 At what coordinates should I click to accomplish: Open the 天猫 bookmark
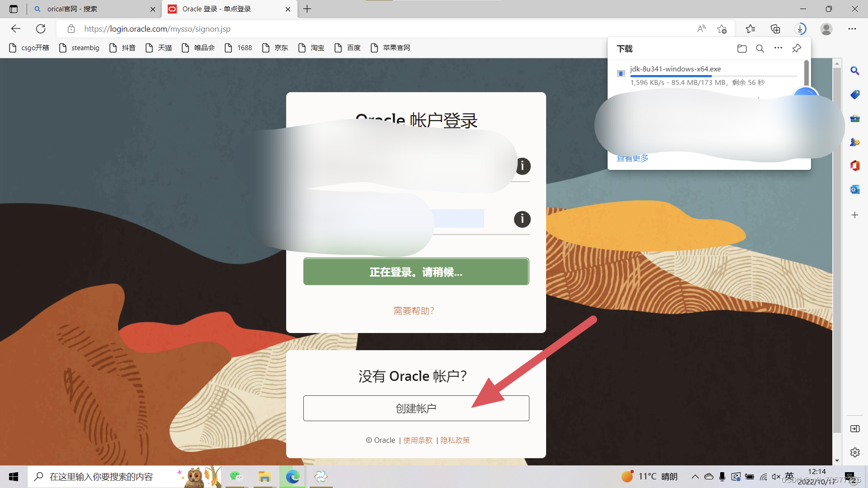pos(159,48)
